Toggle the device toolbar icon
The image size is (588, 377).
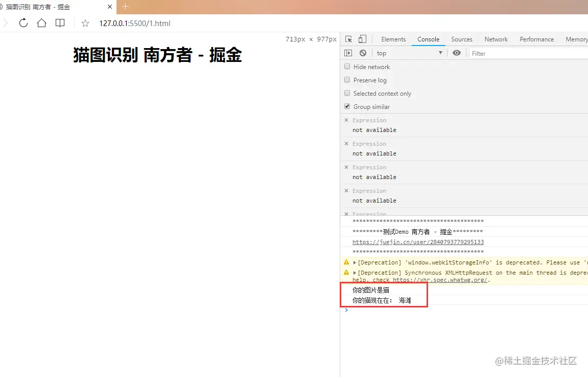pos(362,39)
